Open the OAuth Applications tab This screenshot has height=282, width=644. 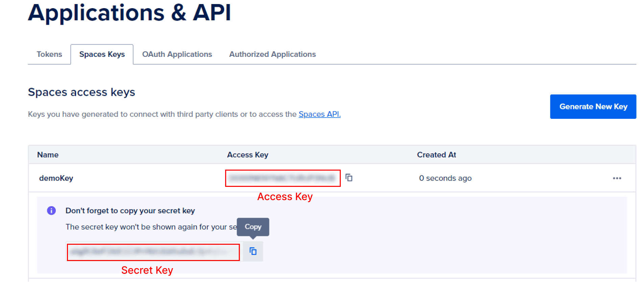pyautogui.click(x=177, y=54)
